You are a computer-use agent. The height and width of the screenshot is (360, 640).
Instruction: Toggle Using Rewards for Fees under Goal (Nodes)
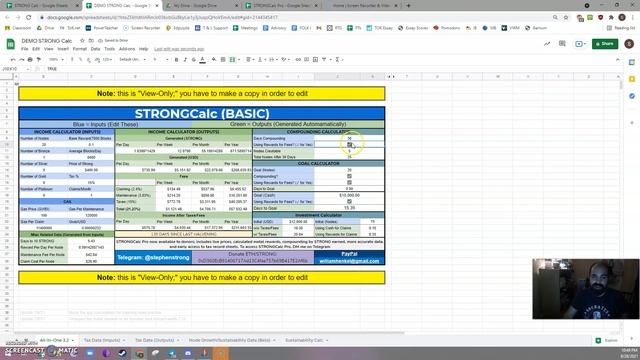click(349, 182)
